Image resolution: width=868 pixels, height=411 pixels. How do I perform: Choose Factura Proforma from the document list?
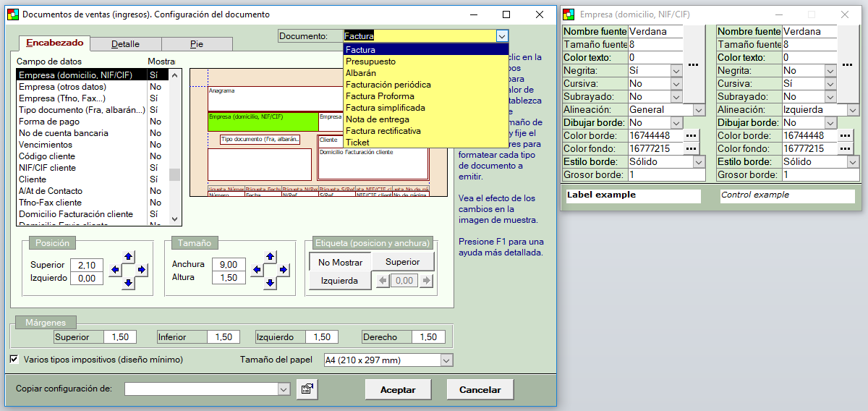coord(380,96)
